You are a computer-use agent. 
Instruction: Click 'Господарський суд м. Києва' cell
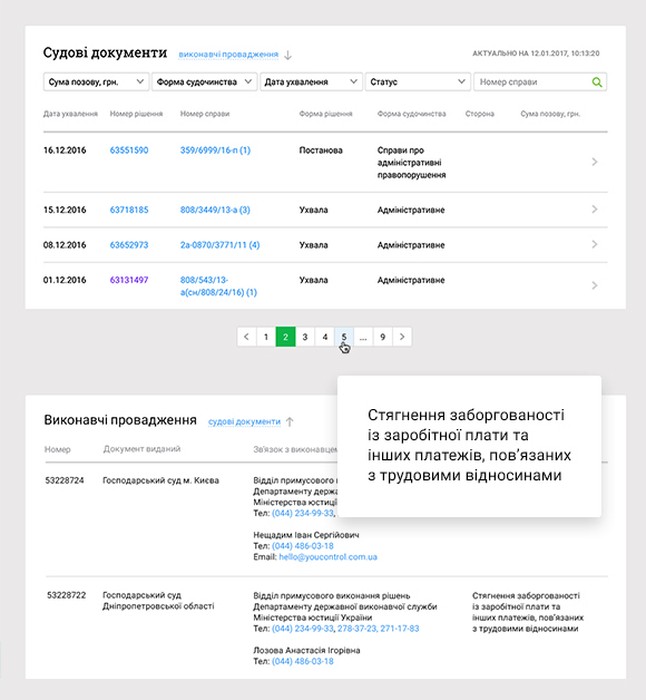click(161, 480)
